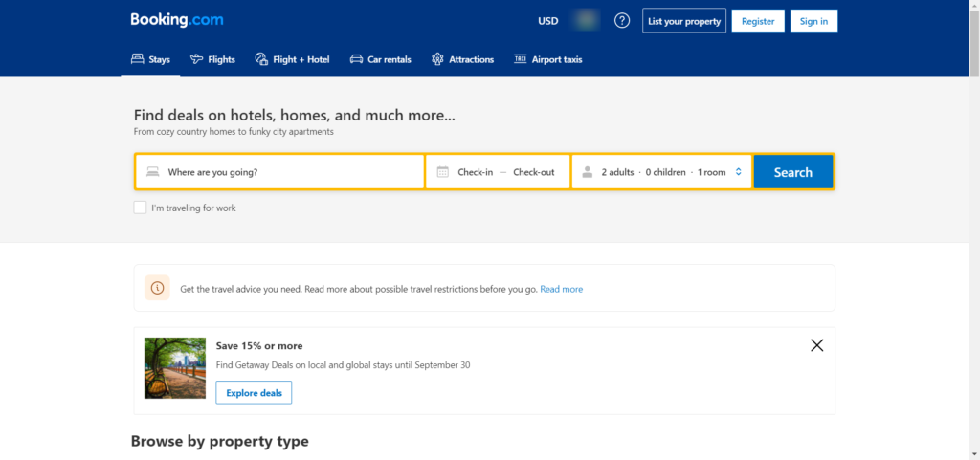This screenshot has height=460, width=980.
Task: Open the help question mark icon
Action: tap(622, 21)
